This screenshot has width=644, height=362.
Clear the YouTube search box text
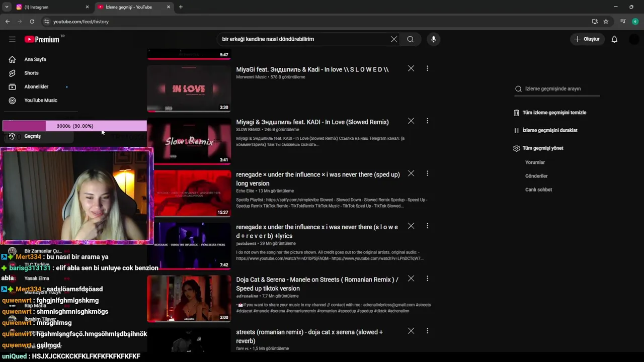394,39
